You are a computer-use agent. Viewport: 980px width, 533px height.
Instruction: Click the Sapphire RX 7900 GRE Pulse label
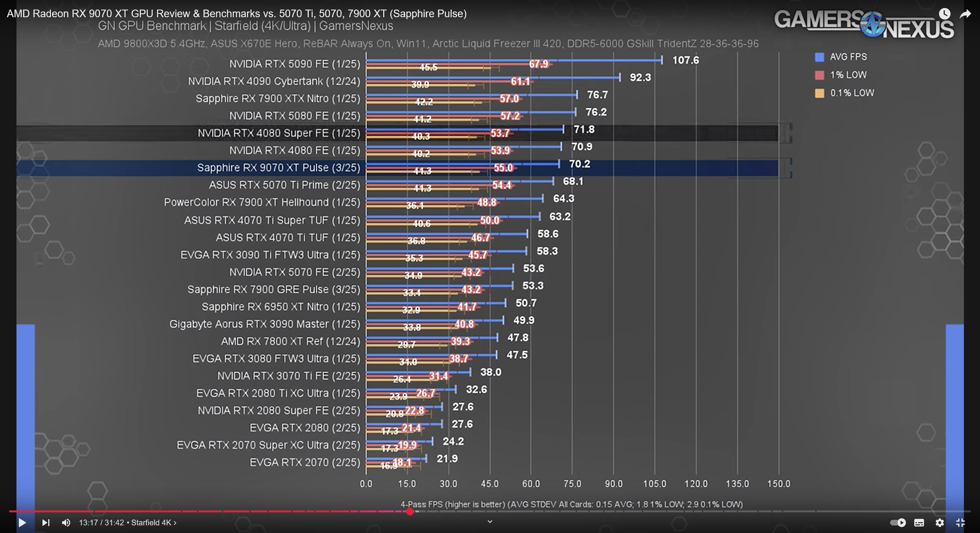tap(274, 289)
